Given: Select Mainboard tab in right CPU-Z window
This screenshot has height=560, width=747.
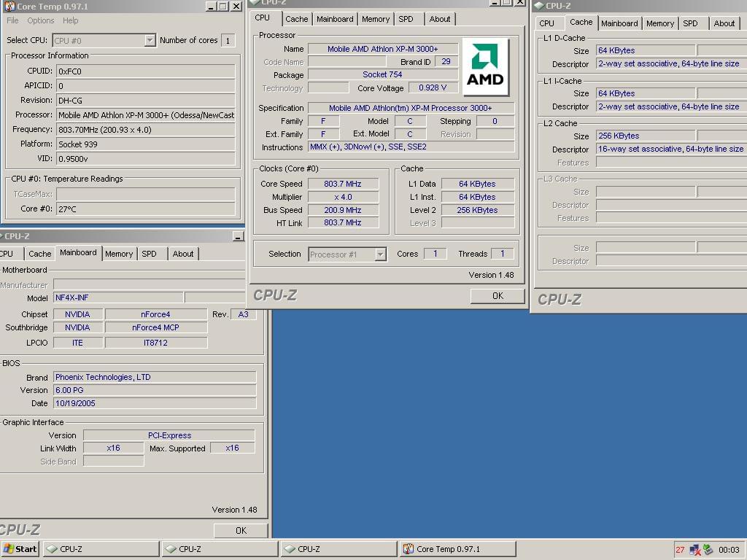Looking at the screenshot, I should (x=619, y=23).
